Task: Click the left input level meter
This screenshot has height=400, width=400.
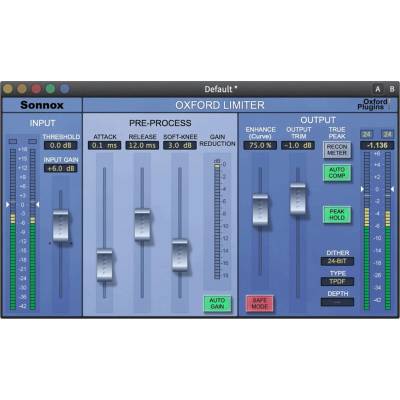Action: (13, 229)
